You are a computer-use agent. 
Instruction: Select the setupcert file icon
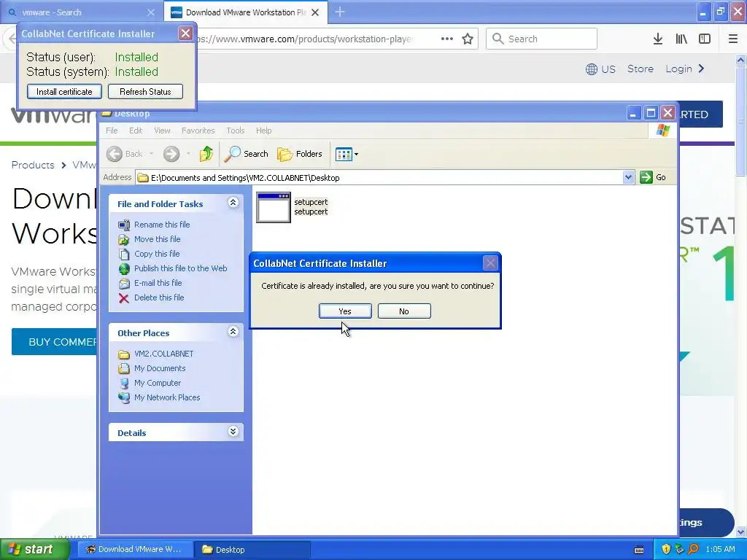coord(274,207)
